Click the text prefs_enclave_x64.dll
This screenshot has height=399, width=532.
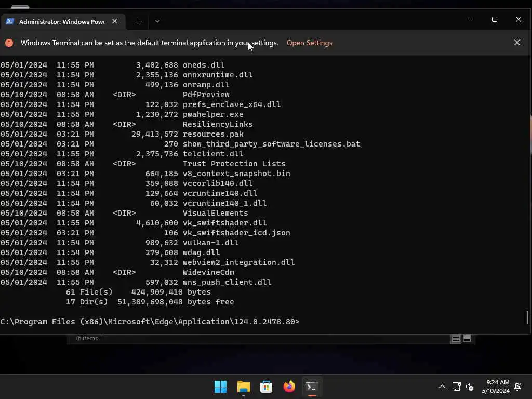232,104
